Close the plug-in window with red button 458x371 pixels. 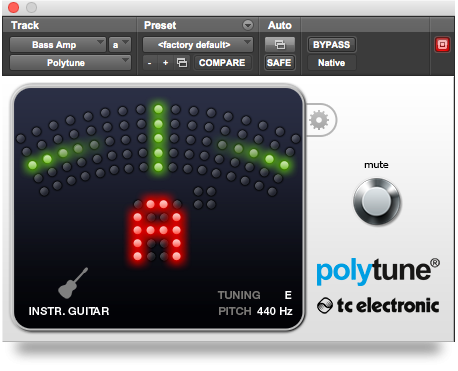pos(13,7)
